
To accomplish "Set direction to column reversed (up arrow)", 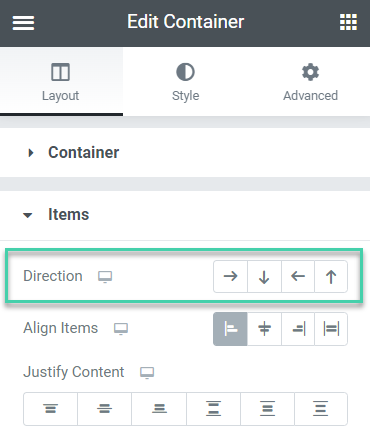I will (x=331, y=277).
